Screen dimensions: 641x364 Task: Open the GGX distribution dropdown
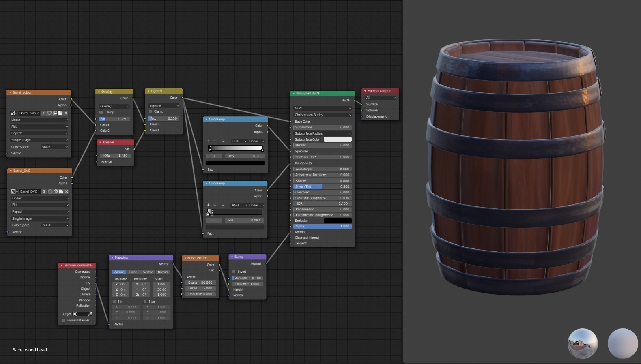pos(322,108)
